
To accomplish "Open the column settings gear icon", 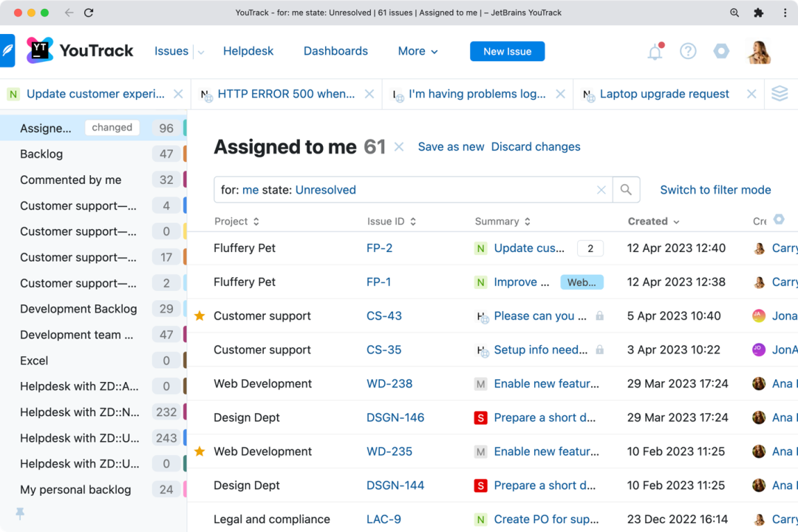I will 779,219.
